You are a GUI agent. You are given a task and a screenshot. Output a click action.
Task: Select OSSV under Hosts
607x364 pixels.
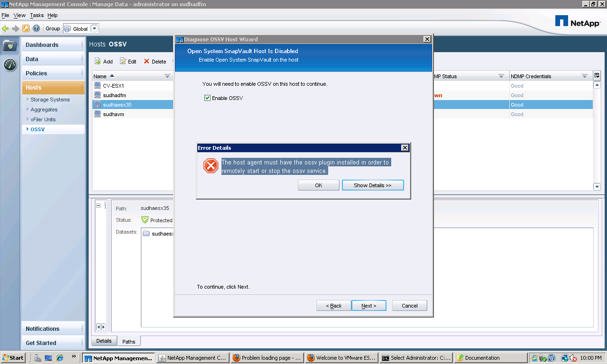click(x=37, y=129)
